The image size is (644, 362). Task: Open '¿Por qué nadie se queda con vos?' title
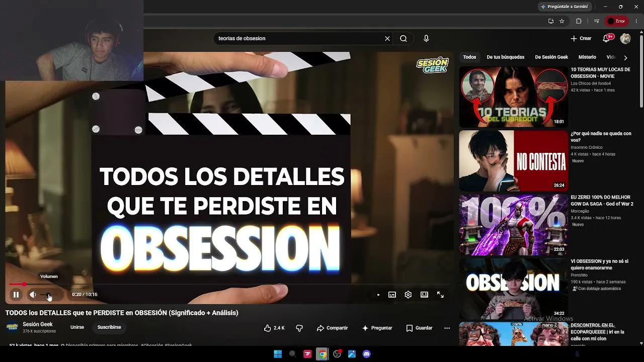[601, 137]
